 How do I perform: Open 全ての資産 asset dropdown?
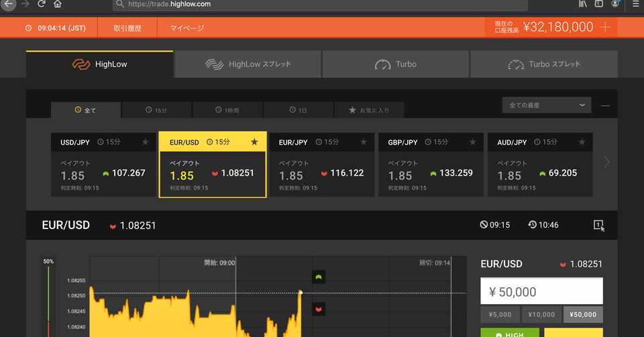[x=547, y=105]
